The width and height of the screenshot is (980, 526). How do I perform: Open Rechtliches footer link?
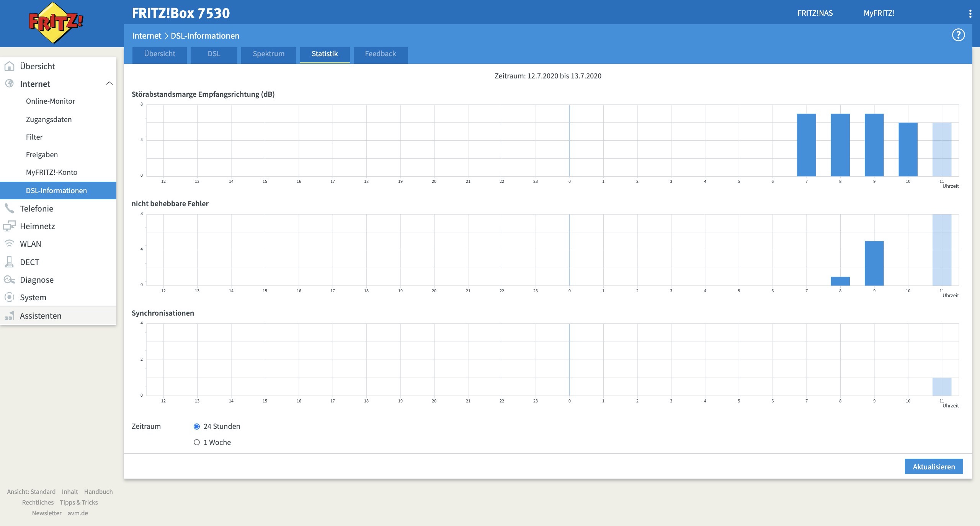(38, 502)
